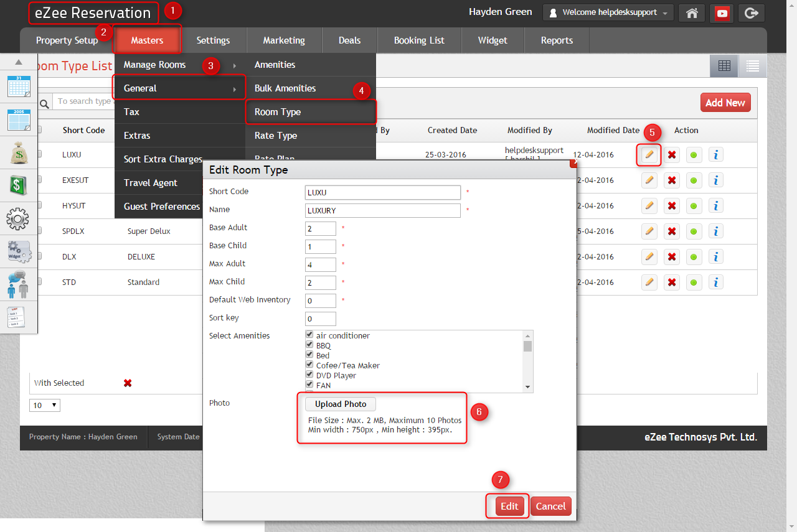Click the Upload Photo button

[x=341, y=404]
